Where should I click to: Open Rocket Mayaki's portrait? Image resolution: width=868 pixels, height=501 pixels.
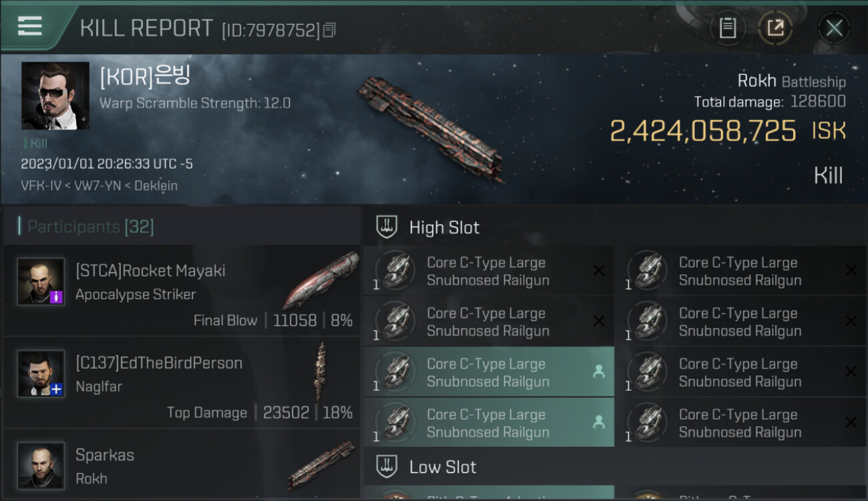41,281
